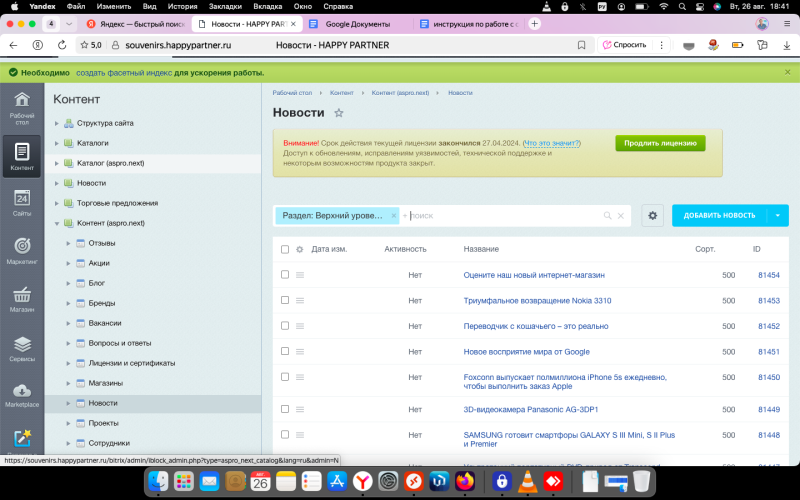Open list settings gear next to search
This screenshot has width=800, height=500.
(x=652, y=215)
